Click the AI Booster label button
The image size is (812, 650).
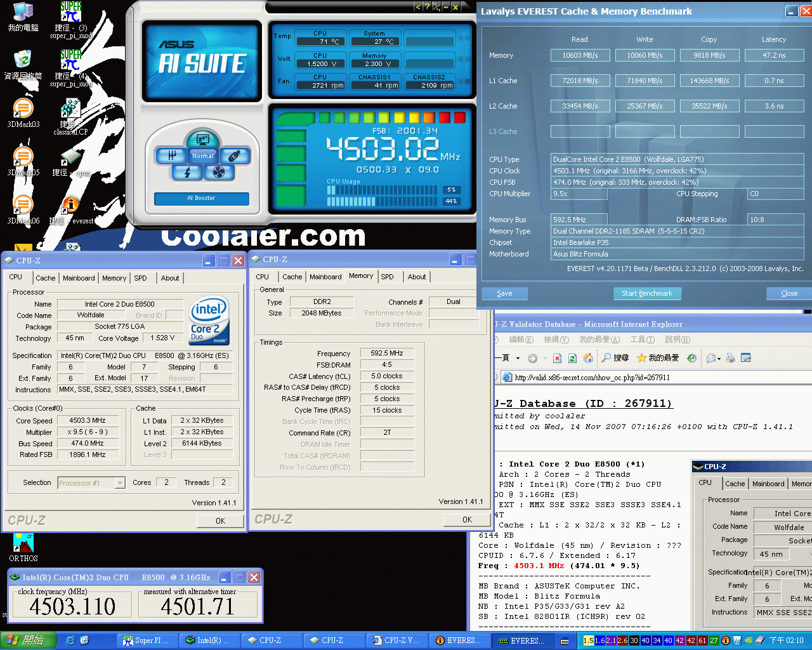(x=201, y=198)
